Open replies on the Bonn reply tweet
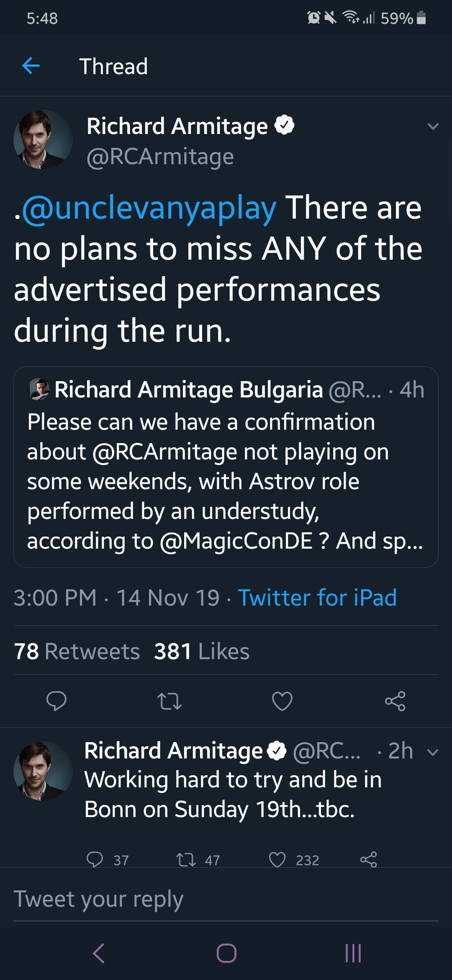452x980 pixels. click(95, 859)
